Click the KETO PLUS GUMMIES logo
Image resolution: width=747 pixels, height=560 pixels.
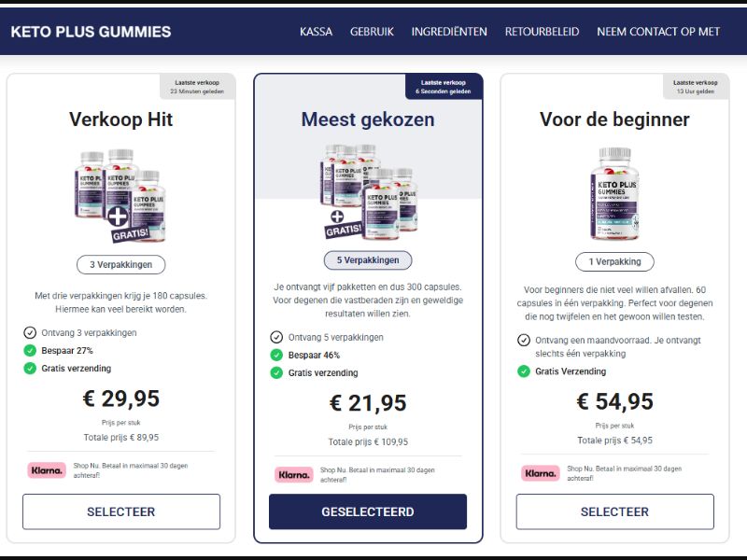90,31
